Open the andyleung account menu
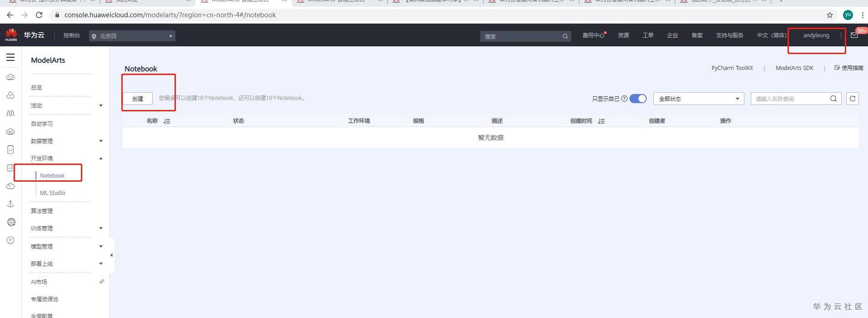Screen dimensions: 868x318 (816, 35)
